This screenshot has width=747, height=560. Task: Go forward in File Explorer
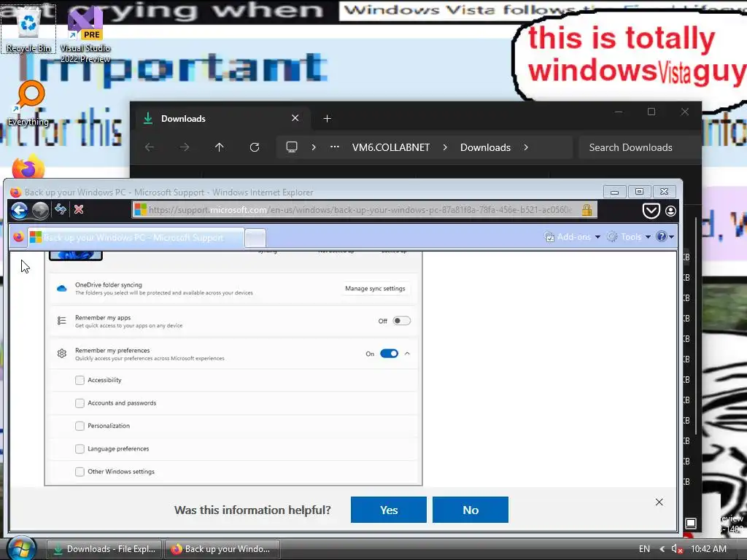[x=185, y=147]
